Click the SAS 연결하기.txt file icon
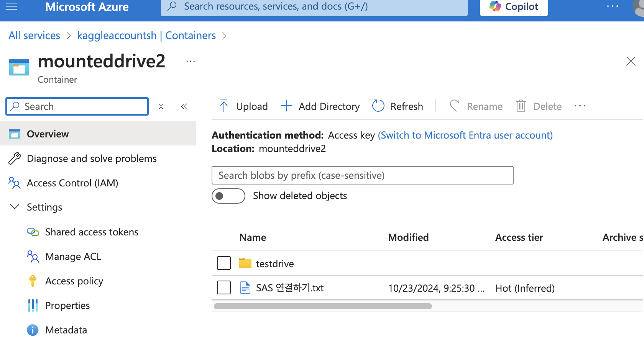The height and width of the screenshot is (356, 644). click(245, 287)
